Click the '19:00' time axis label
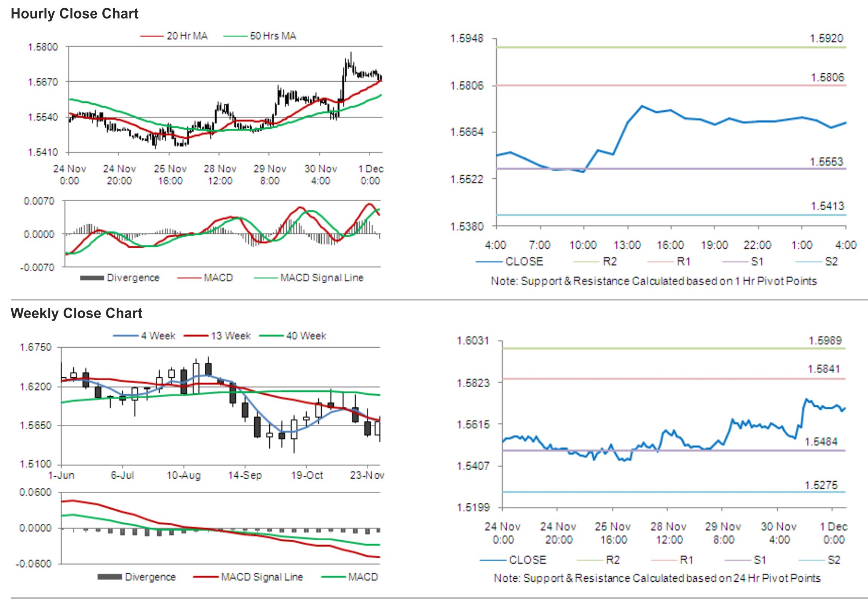The height and width of the screenshot is (599, 868). tap(714, 245)
